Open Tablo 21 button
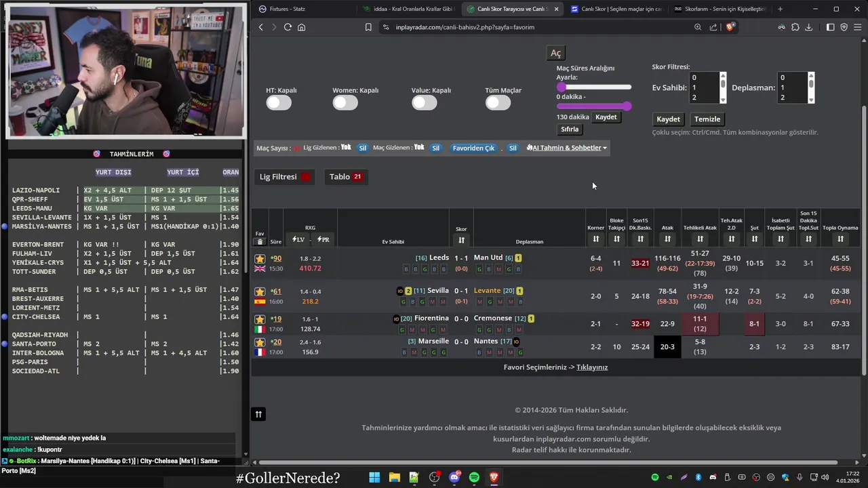This screenshot has width=868, height=488. coord(346,177)
